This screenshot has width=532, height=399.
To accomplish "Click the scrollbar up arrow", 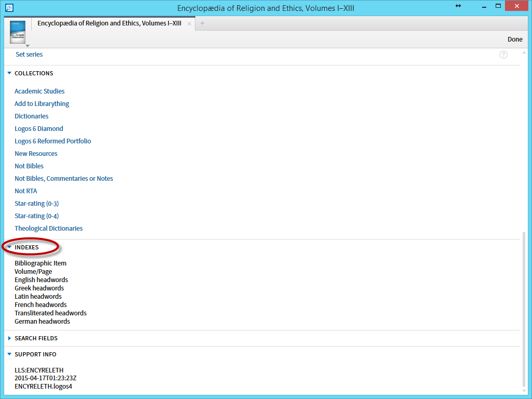I will pyautogui.click(x=524, y=52).
